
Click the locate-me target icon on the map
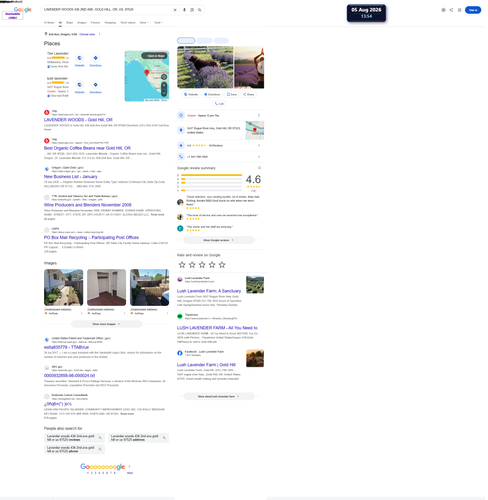[x=164, y=77]
